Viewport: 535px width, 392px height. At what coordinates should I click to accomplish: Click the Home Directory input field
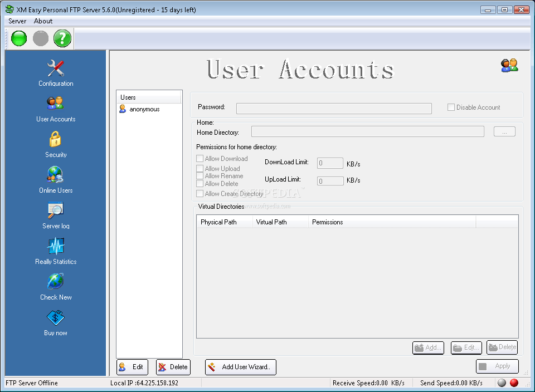pyautogui.click(x=367, y=131)
